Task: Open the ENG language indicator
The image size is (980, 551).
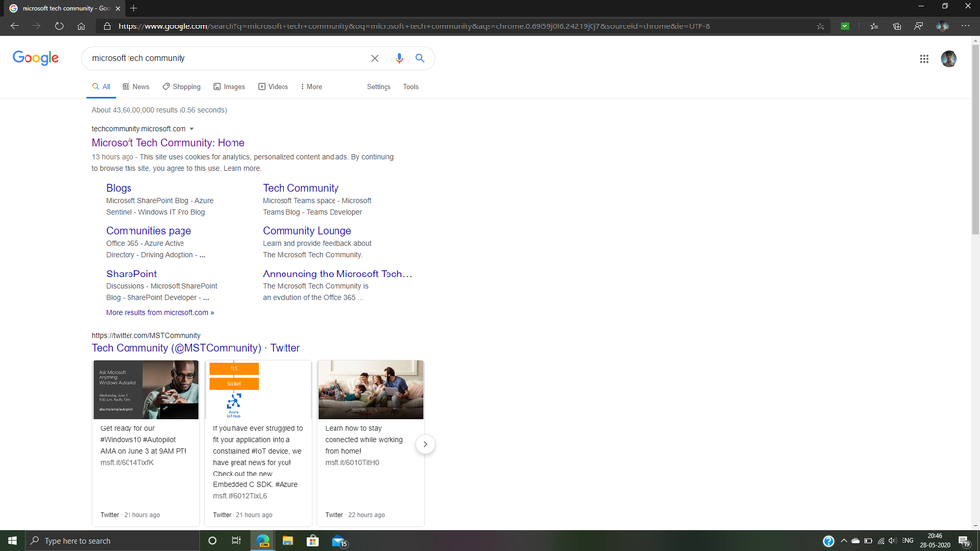Action: tap(907, 541)
